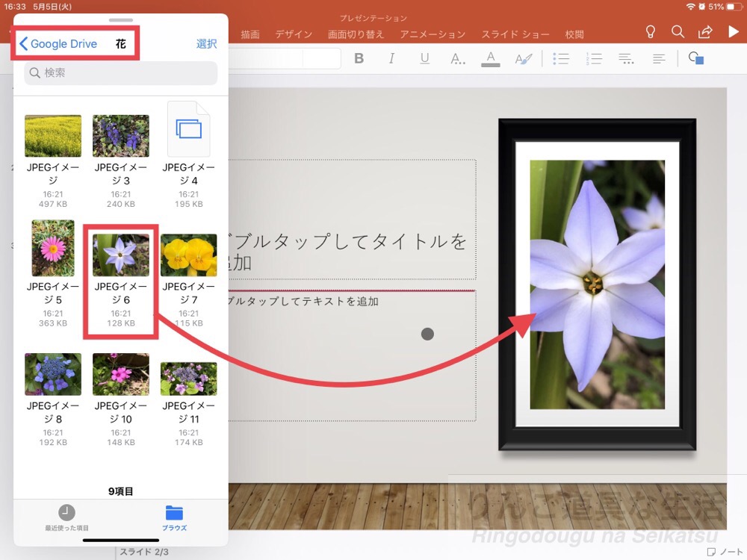Select the text highlighter brush icon
This screenshot has height=560, width=747.
[x=525, y=58]
